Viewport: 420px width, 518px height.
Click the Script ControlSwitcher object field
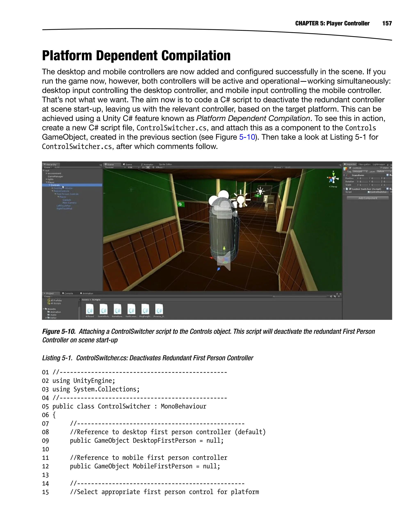pyautogui.click(x=378, y=192)
